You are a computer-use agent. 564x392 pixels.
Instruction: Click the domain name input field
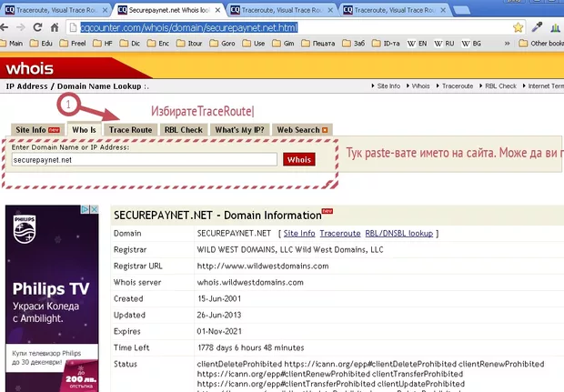(x=145, y=160)
